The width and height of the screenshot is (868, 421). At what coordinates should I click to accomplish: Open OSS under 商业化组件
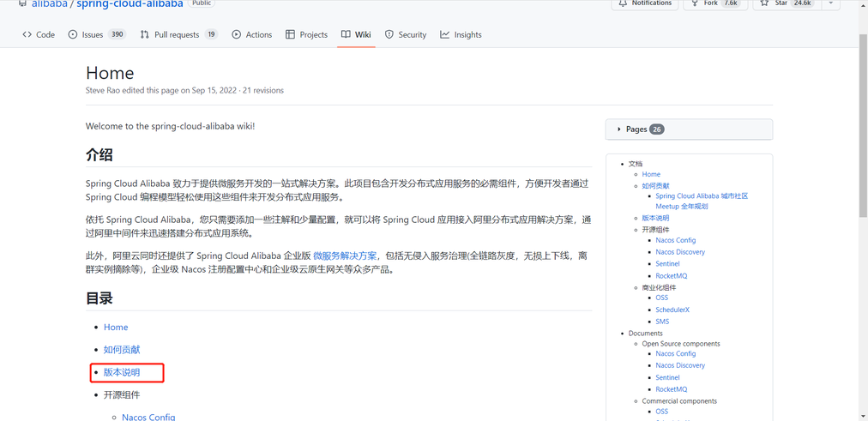click(x=661, y=298)
